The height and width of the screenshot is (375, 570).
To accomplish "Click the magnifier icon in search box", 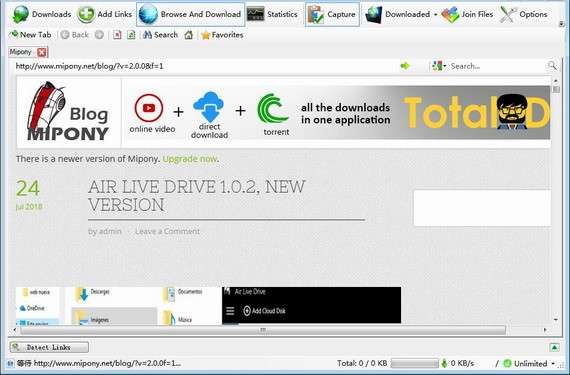I will pyautogui.click(x=552, y=66).
